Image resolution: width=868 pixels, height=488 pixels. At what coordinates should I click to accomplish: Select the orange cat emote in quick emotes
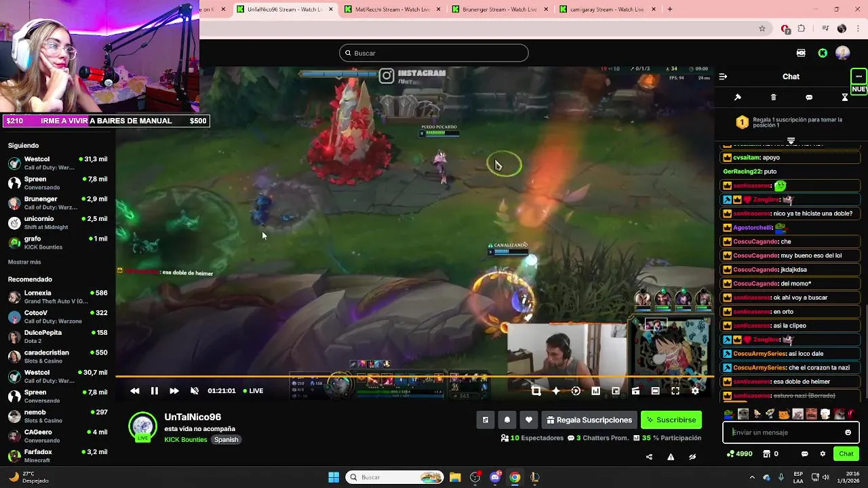(x=784, y=414)
